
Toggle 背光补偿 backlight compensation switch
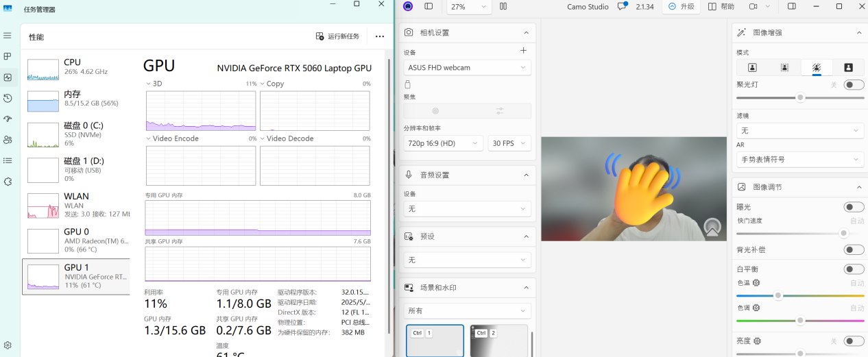tap(854, 249)
